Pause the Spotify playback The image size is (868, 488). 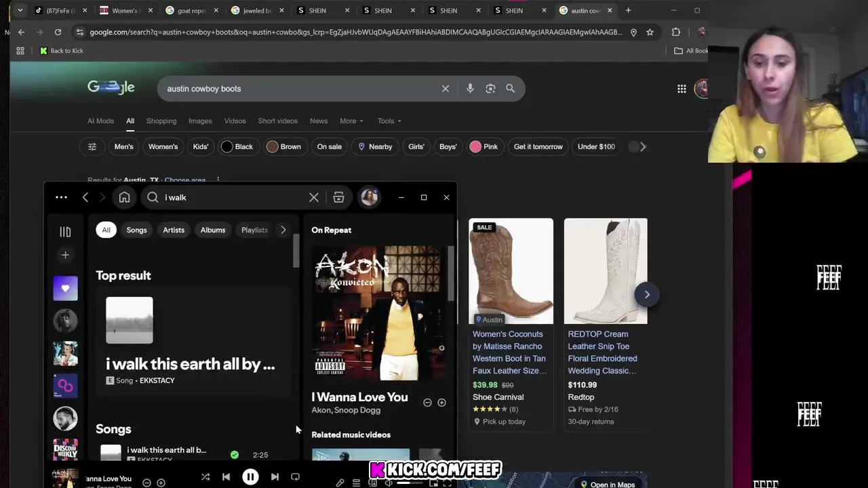(x=250, y=477)
